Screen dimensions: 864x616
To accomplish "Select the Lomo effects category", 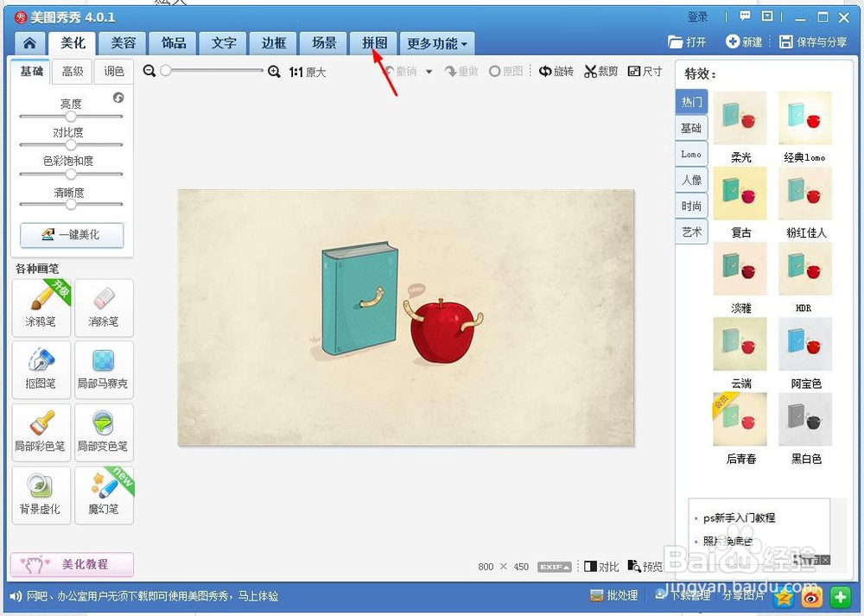I will [x=691, y=155].
